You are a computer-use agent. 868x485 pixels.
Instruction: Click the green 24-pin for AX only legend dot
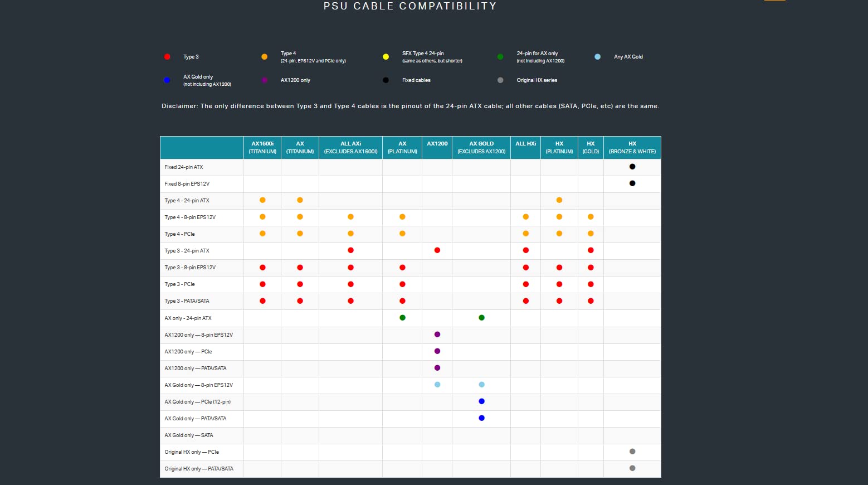(500, 57)
